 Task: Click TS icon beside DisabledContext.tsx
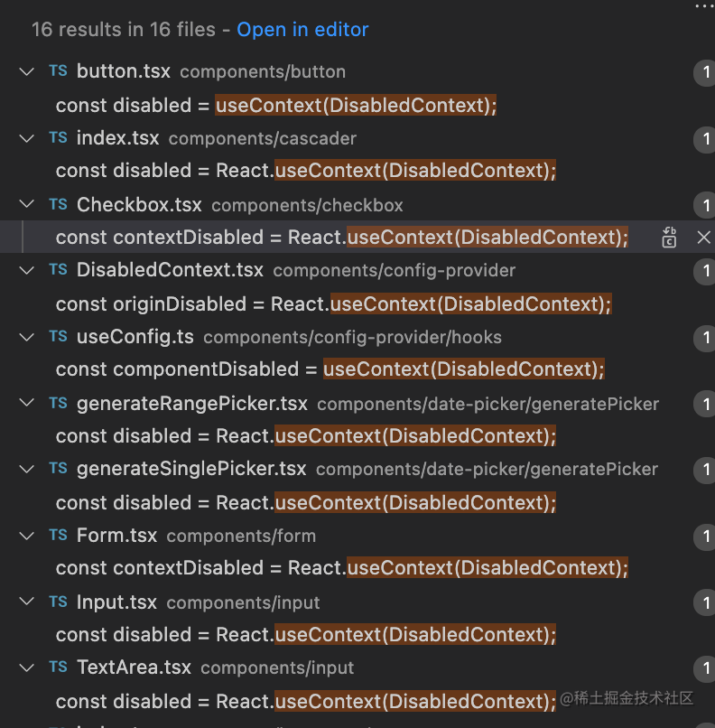tap(58, 270)
